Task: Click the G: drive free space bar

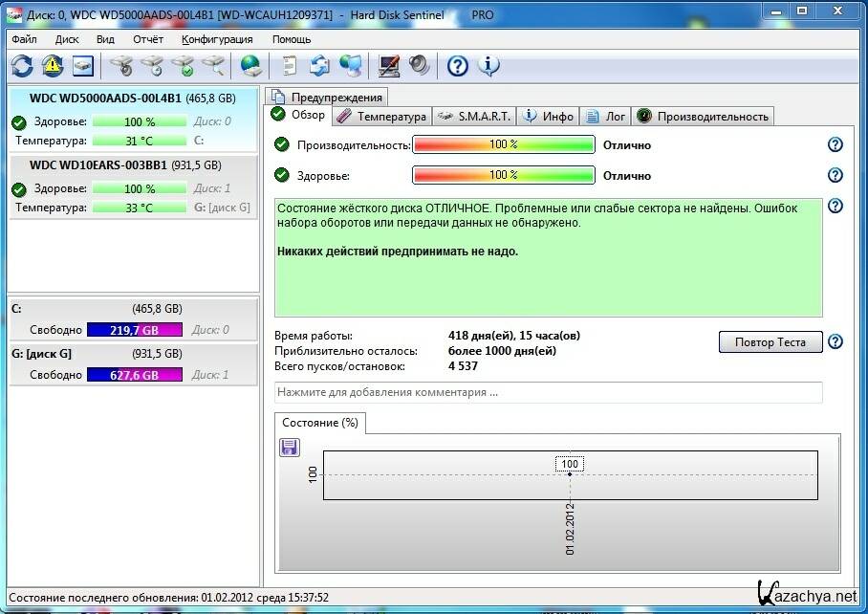Action: pyautogui.click(x=134, y=375)
